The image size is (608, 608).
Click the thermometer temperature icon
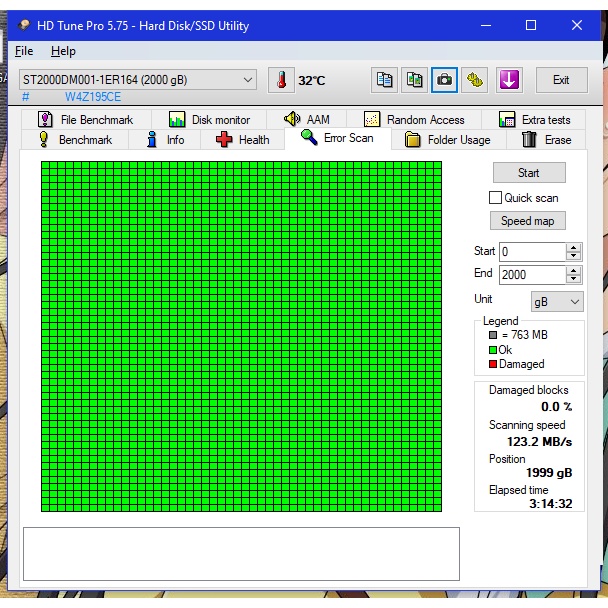(x=282, y=80)
